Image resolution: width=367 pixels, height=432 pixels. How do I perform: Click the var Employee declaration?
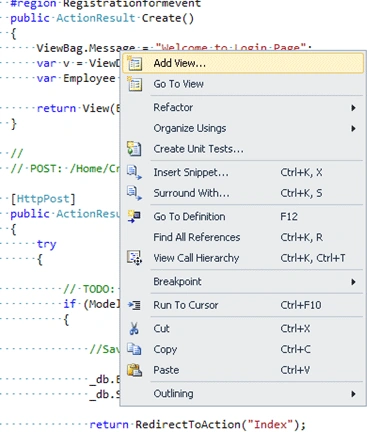click(x=76, y=78)
